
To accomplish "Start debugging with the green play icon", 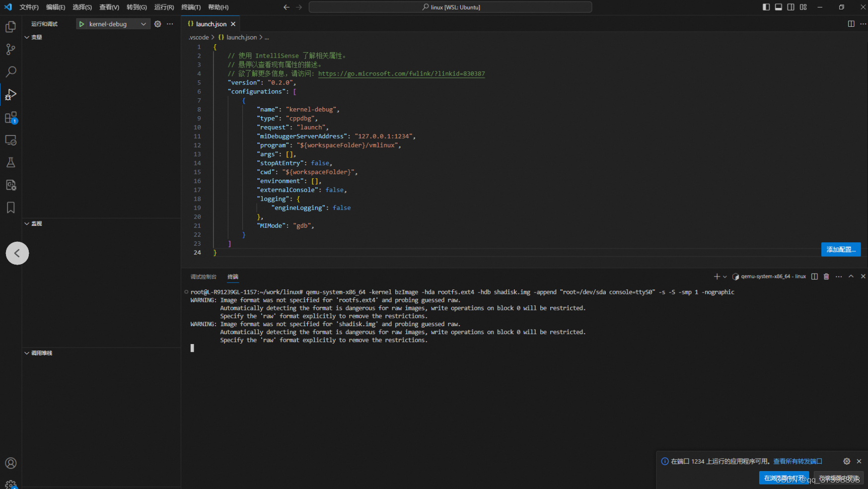I will (81, 23).
